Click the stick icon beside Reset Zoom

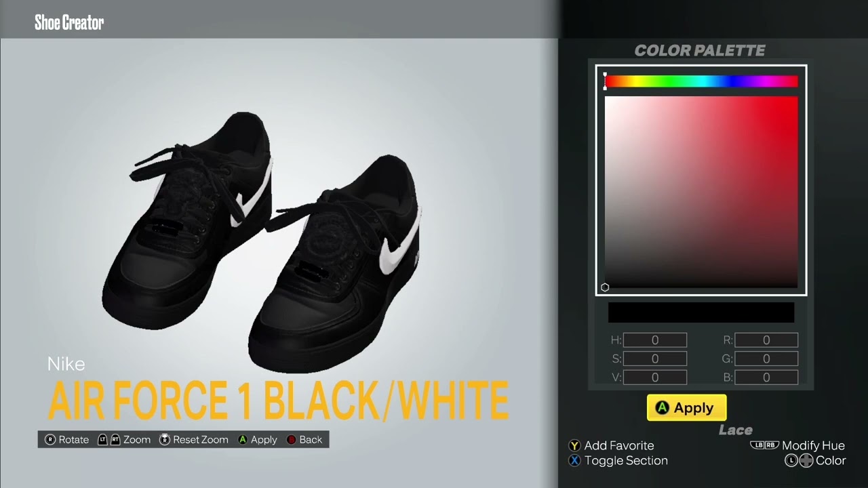tap(165, 440)
